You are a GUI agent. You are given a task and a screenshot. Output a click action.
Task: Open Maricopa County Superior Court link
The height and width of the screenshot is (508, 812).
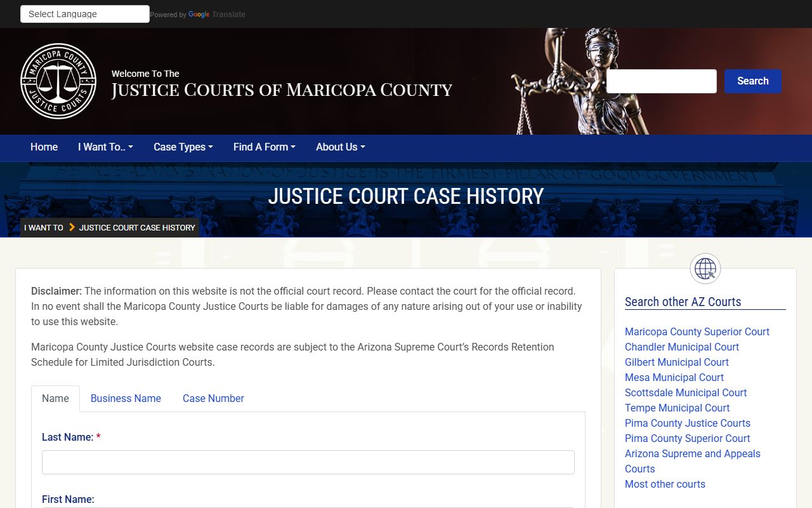tap(697, 331)
